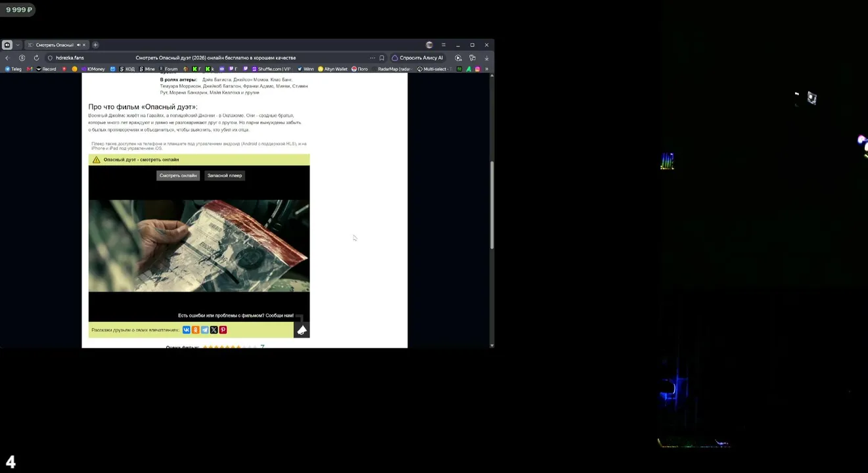Open a new browser tab
This screenshot has height=473, width=868.
point(95,45)
